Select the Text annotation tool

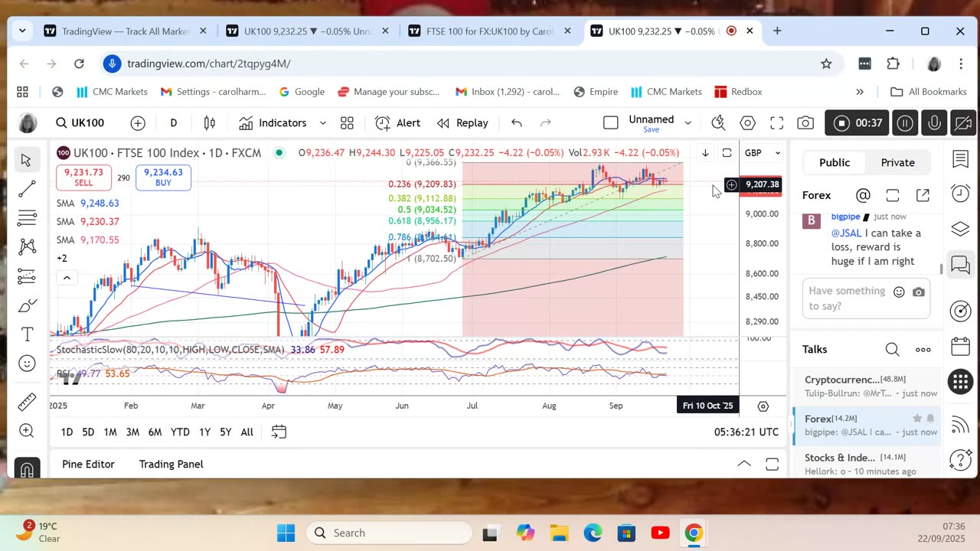(x=27, y=334)
